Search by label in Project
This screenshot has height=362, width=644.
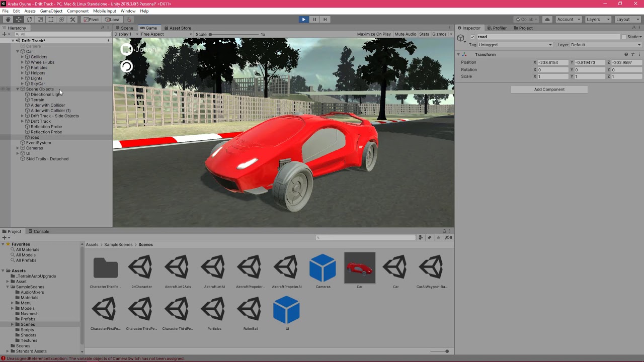tap(429, 238)
